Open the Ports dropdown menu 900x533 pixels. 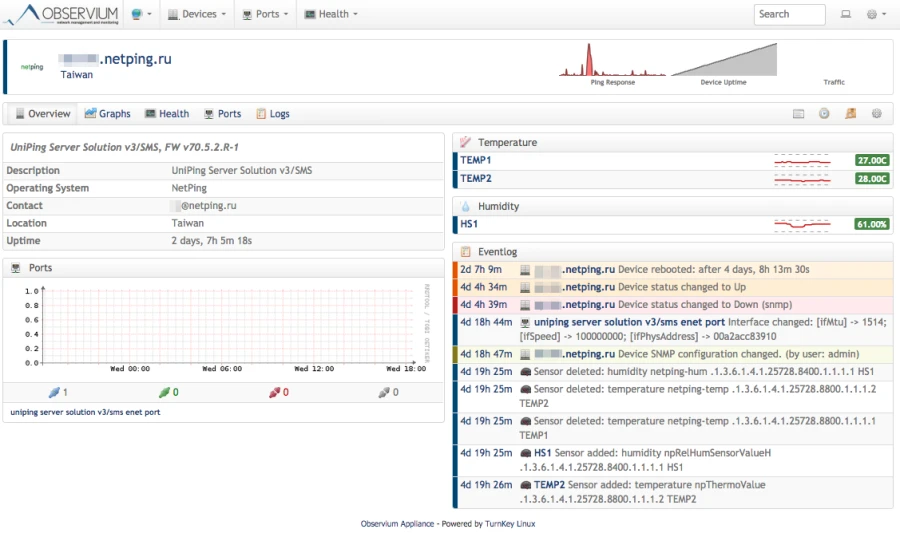[265, 14]
